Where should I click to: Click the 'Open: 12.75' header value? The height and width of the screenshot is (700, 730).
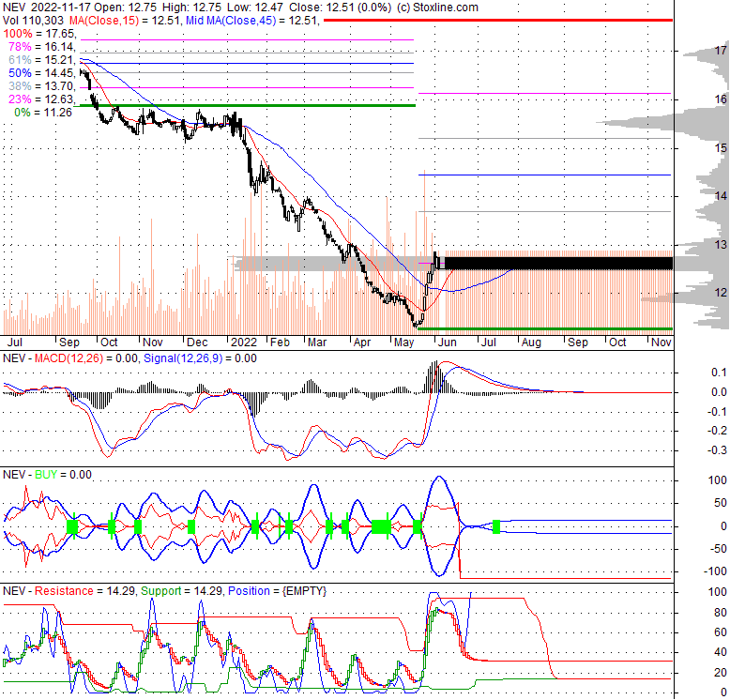125,8
